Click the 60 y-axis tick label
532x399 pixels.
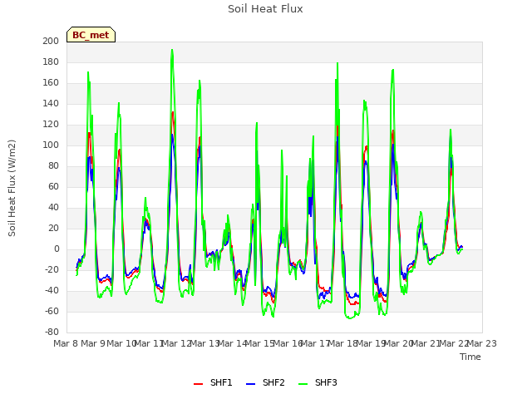pos(53,186)
